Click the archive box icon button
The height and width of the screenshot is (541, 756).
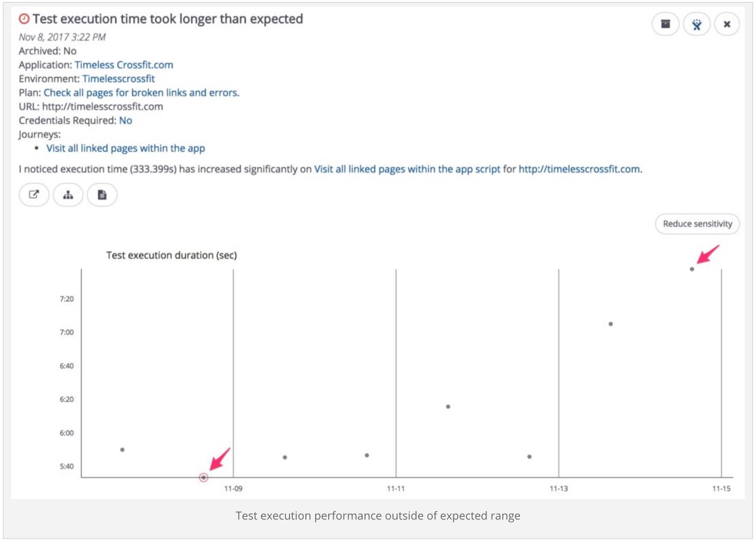tap(665, 24)
